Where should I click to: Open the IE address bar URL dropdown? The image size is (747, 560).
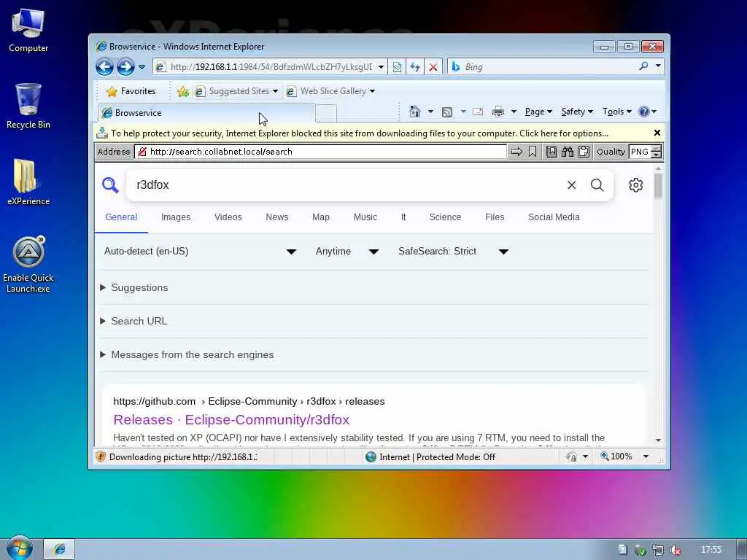(x=381, y=67)
